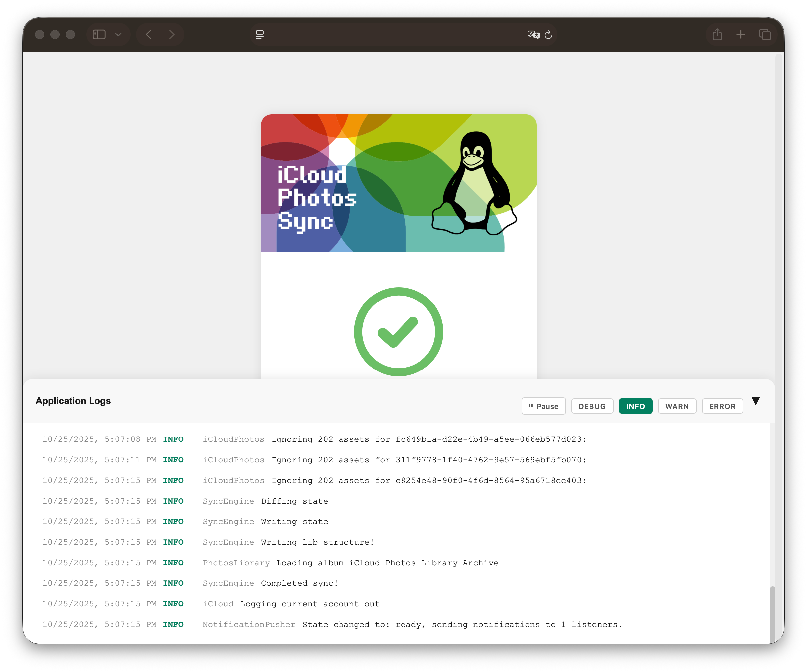The height and width of the screenshot is (672, 807).
Task: Open a new tab with the plus icon
Action: (740, 34)
